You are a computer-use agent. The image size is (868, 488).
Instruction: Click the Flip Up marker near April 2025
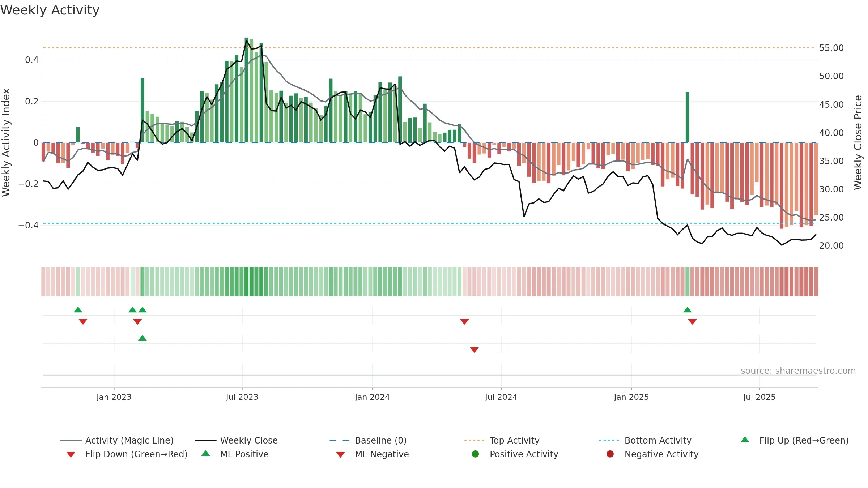[x=688, y=310]
